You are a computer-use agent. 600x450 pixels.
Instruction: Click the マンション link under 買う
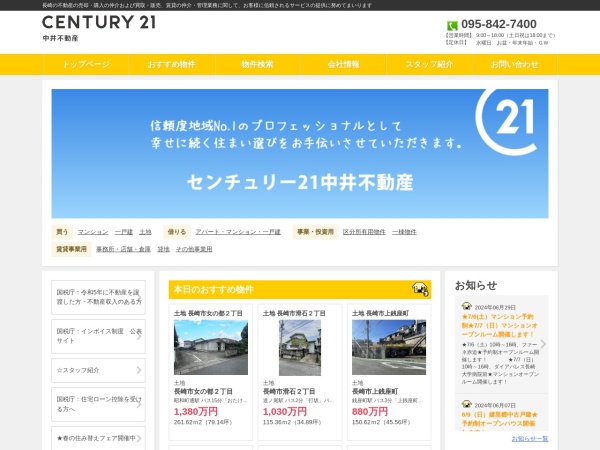(x=93, y=232)
